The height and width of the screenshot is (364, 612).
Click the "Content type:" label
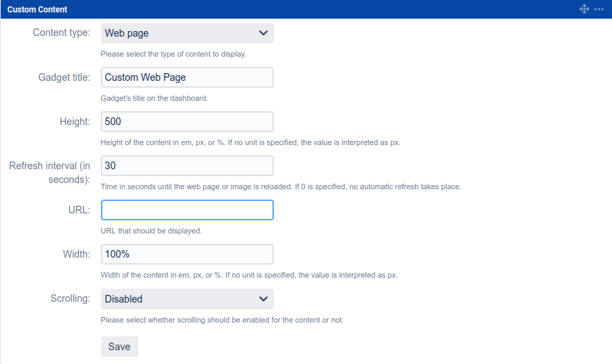coord(62,33)
